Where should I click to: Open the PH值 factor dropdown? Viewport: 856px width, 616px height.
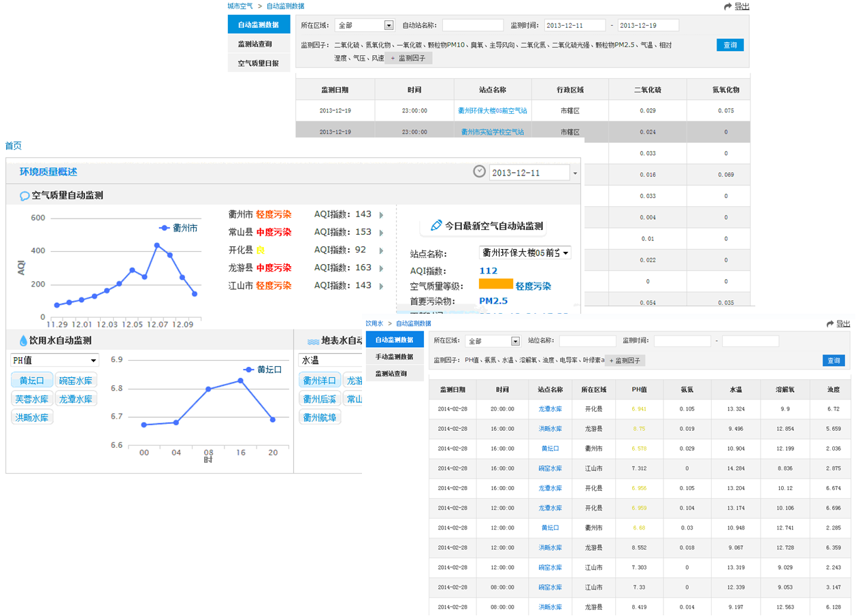click(x=54, y=360)
